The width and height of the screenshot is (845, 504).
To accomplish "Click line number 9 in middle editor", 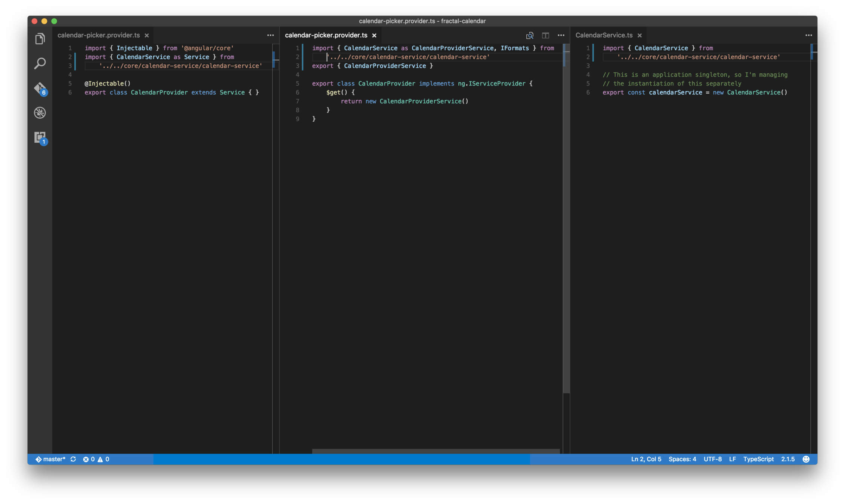I will (x=297, y=119).
